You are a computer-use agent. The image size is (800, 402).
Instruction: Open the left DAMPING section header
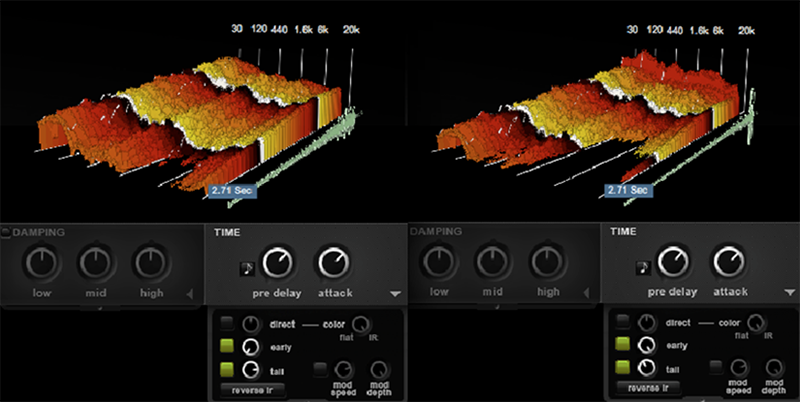coord(40,232)
